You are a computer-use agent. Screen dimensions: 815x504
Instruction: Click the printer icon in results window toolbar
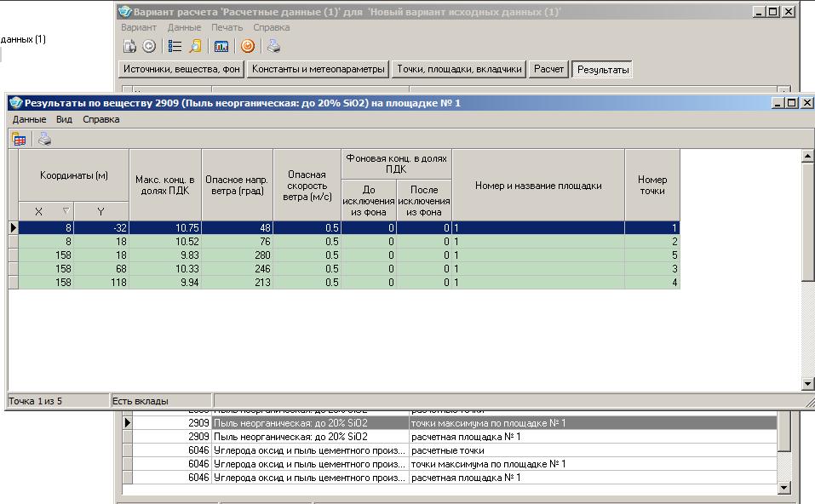(44, 139)
